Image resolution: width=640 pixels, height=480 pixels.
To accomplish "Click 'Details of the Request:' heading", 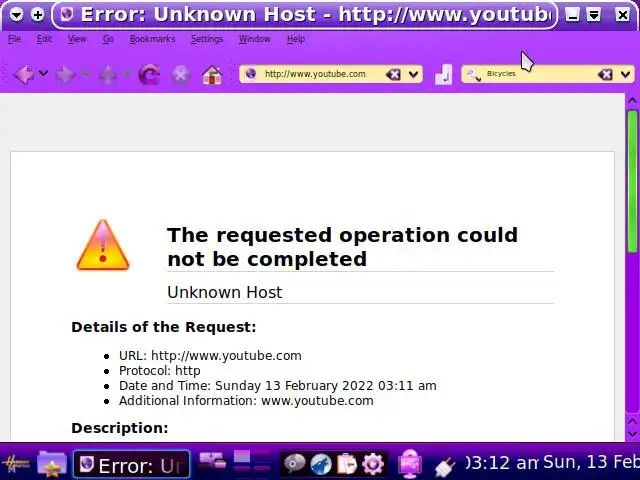I will click(164, 327).
